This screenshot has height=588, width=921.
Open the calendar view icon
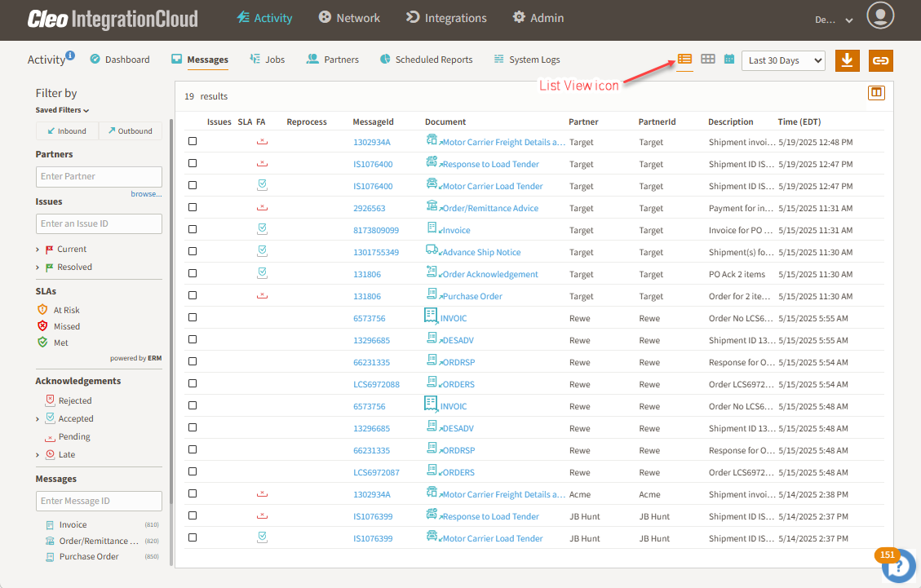coord(729,60)
